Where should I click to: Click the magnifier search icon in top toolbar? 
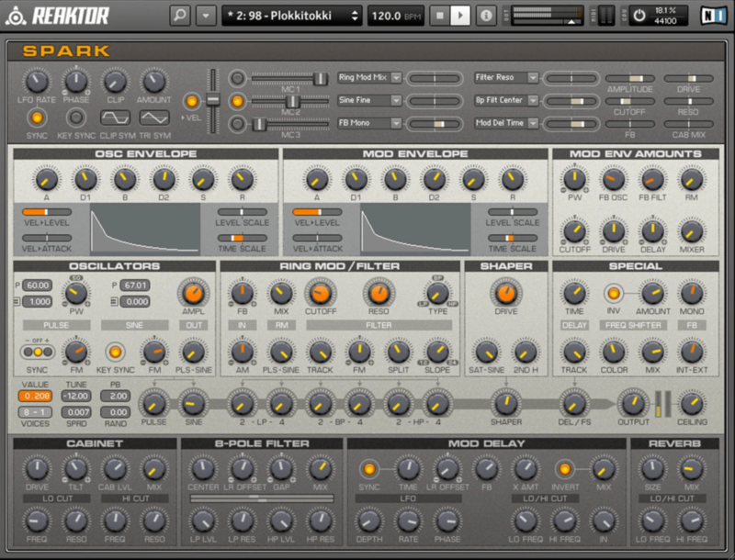click(x=180, y=16)
